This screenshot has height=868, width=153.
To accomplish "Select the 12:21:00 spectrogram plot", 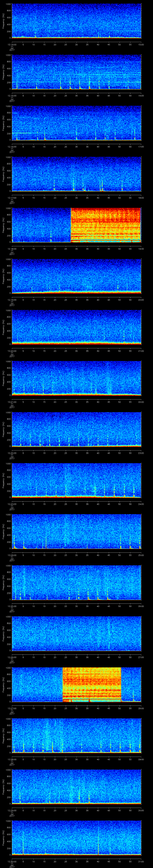I will [x=76, y=378].
